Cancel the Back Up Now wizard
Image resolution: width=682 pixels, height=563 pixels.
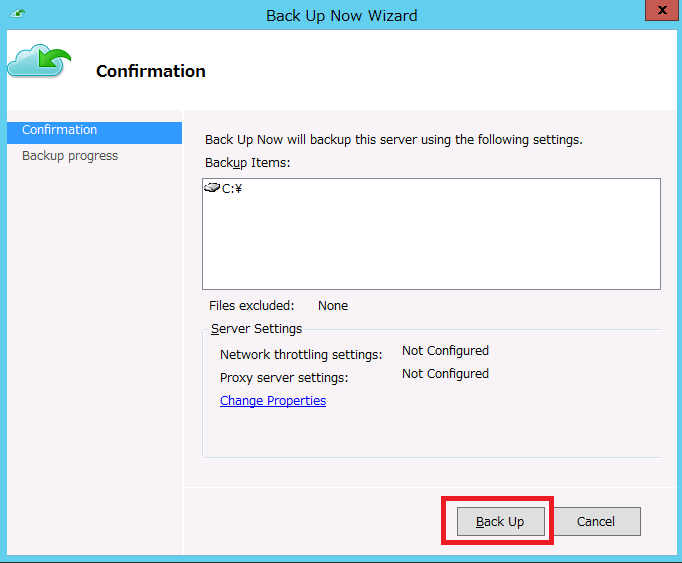595,521
